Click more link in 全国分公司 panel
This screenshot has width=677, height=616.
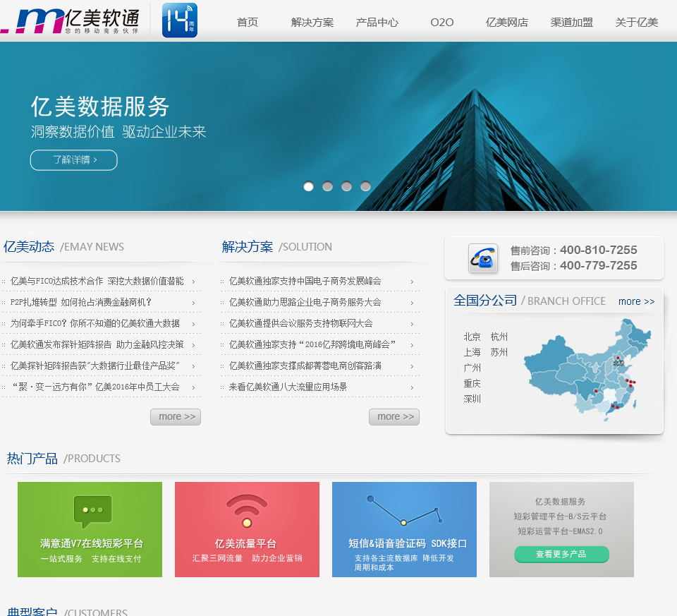coord(636,301)
